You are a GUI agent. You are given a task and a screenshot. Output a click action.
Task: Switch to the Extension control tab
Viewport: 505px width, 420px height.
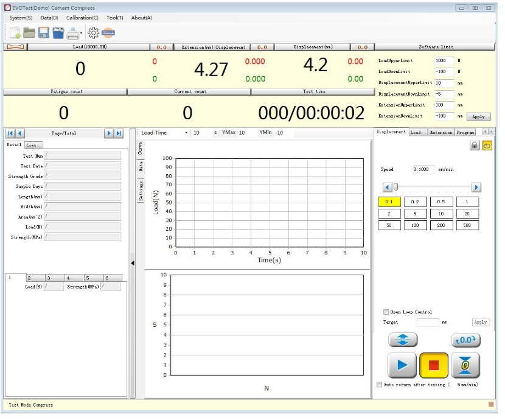(441, 132)
